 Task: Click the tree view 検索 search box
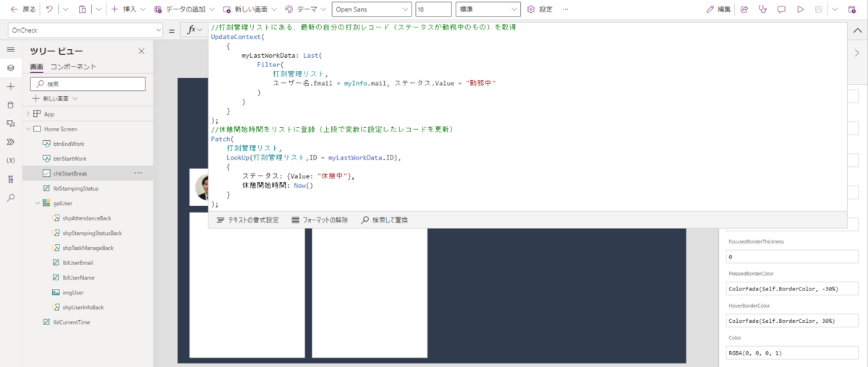tap(88, 84)
